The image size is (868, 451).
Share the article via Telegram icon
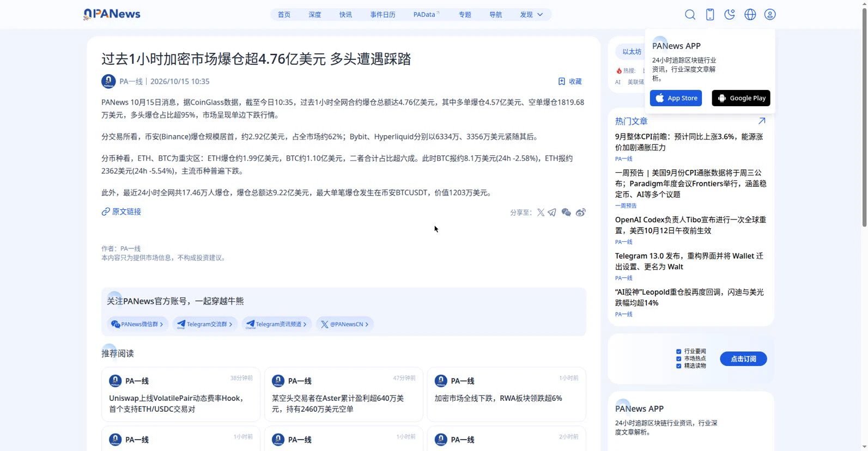tap(552, 212)
